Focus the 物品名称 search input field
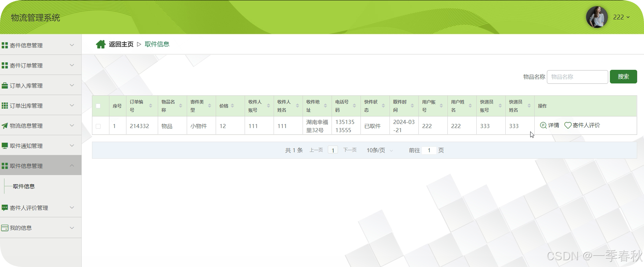Image resolution: width=644 pixels, height=267 pixels. (577, 77)
